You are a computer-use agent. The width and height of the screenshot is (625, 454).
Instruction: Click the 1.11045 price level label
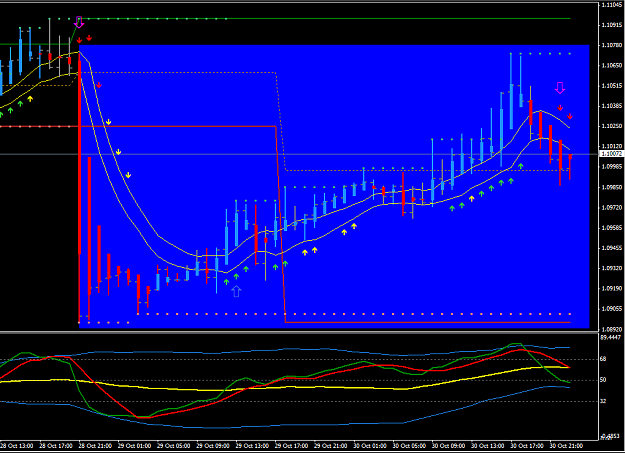(x=612, y=5)
